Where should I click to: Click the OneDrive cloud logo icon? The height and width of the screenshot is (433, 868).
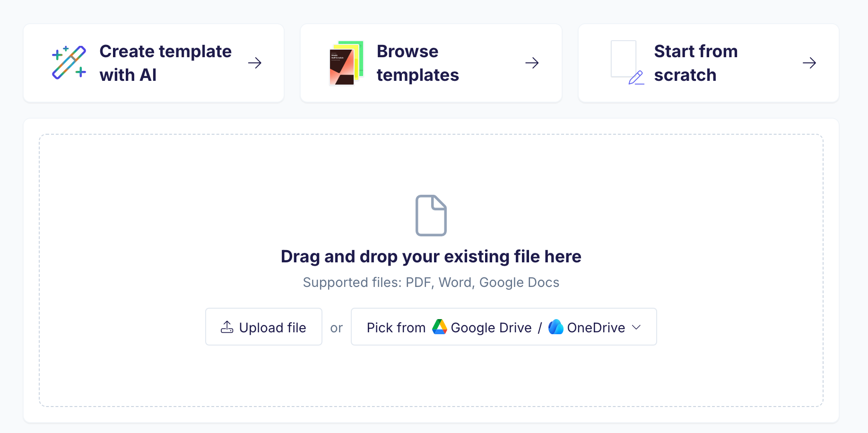tap(556, 327)
